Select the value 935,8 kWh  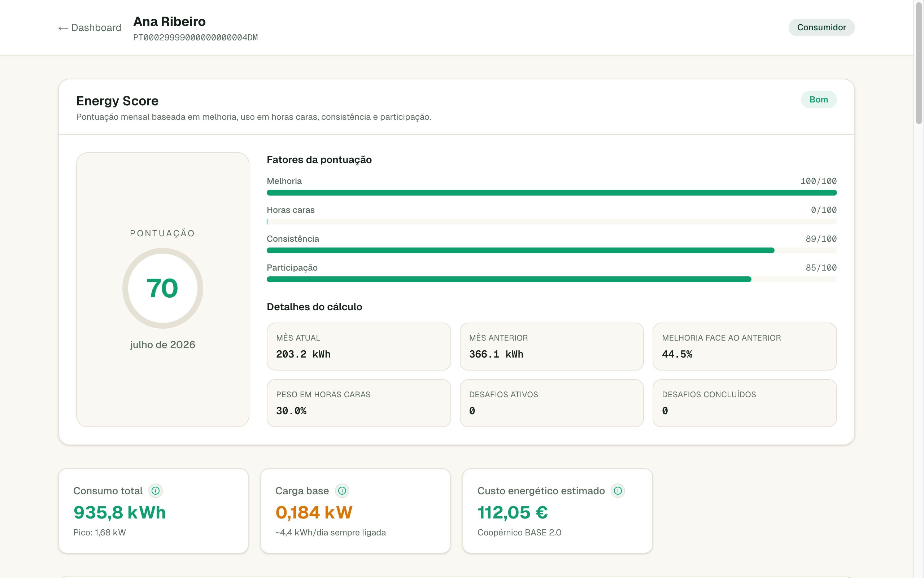(120, 513)
